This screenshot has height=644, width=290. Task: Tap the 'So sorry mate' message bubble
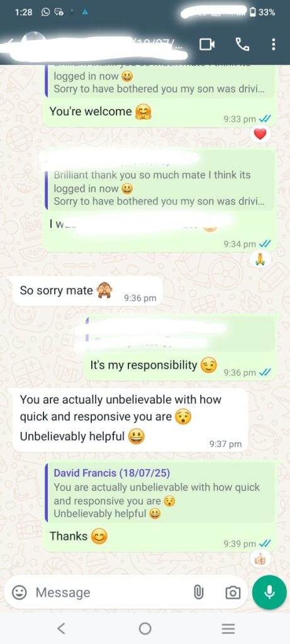[88, 291]
